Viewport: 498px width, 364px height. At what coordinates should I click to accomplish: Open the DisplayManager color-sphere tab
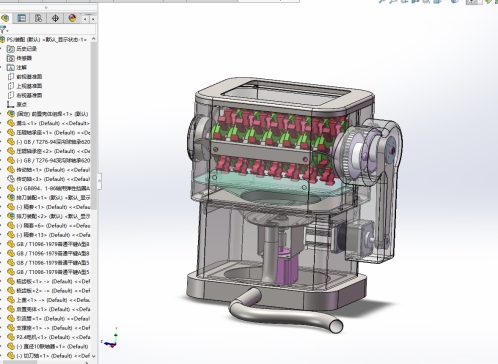click(x=72, y=18)
